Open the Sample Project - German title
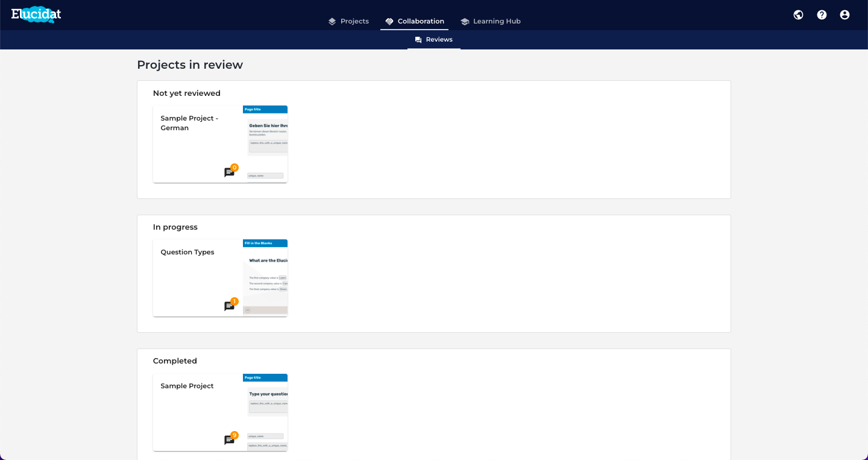Viewport: 868px width, 460px height. pyautogui.click(x=189, y=123)
